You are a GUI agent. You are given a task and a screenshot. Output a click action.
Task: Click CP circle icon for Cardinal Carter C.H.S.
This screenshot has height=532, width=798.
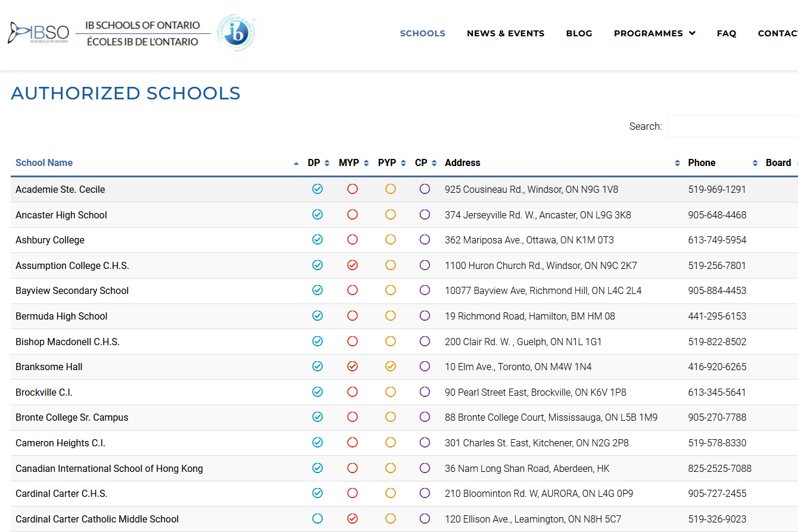pyautogui.click(x=425, y=493)
